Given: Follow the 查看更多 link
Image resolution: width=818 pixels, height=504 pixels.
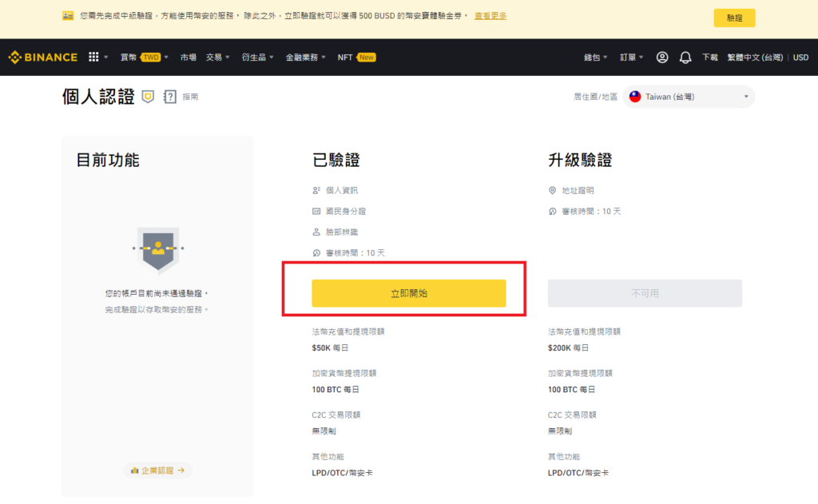Looking at the screenshot, I should coord(490,16).
